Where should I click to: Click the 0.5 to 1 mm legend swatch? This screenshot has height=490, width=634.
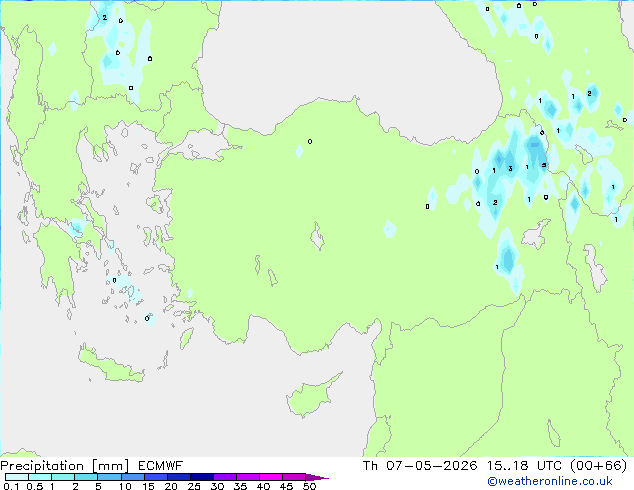[40, 477]
